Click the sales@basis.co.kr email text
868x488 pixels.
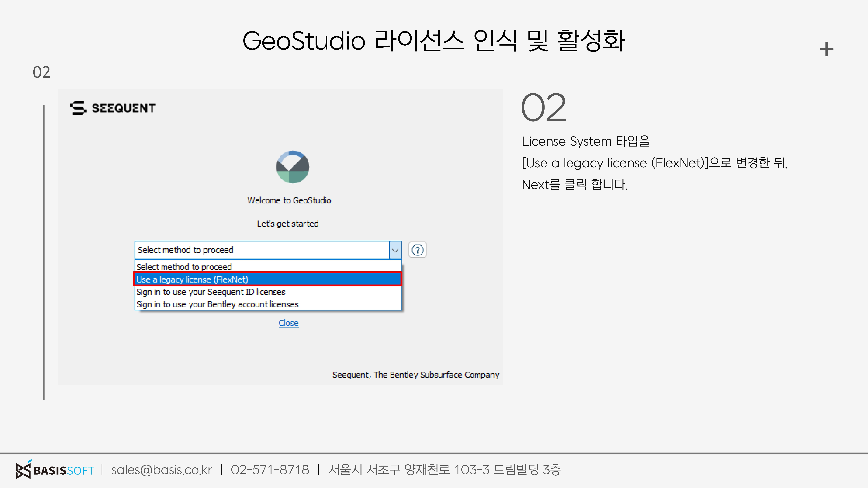(x=161, y=469)
